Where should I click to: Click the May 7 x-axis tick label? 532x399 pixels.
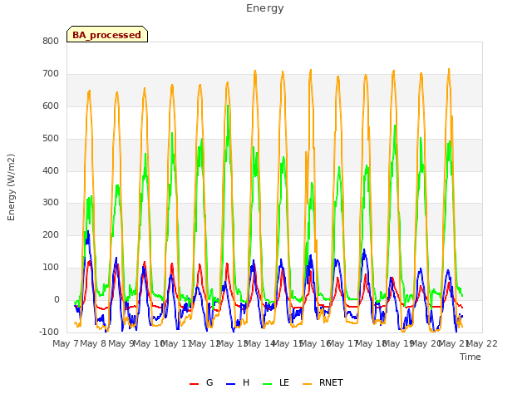(65, 343)
